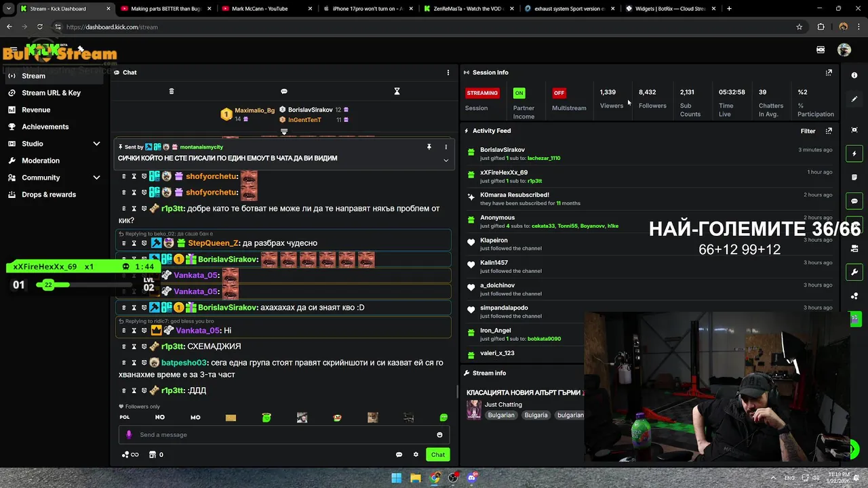Toggle the wrench tool in right sidebar
The width and height of the screenshot is (868, 488).
[x=854, y=272]
